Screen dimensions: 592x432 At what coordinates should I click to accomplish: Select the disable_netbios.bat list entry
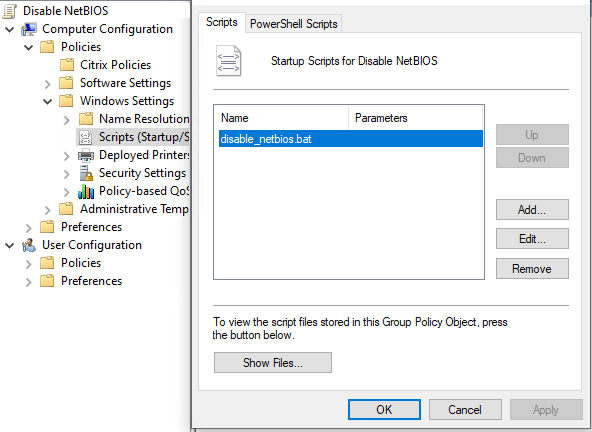(x=351, y=139)
